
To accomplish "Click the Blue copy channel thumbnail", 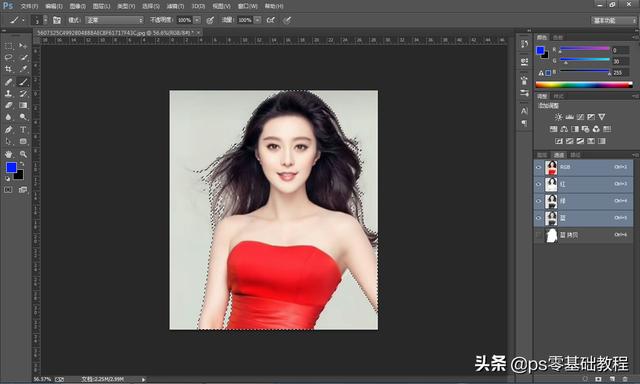I will (x=551, y=235).
